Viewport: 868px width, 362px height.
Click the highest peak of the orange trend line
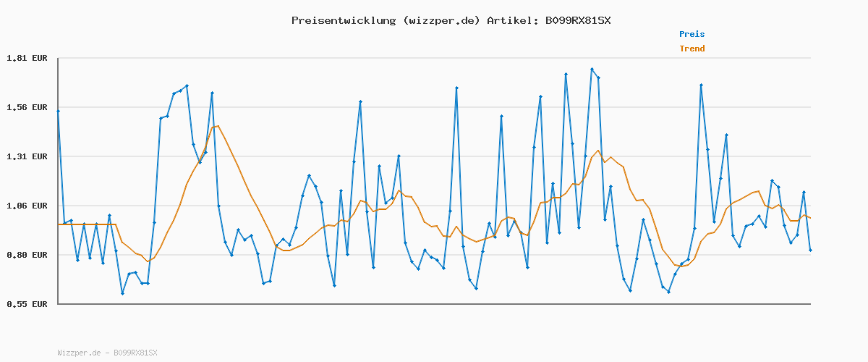coord(218,126)
